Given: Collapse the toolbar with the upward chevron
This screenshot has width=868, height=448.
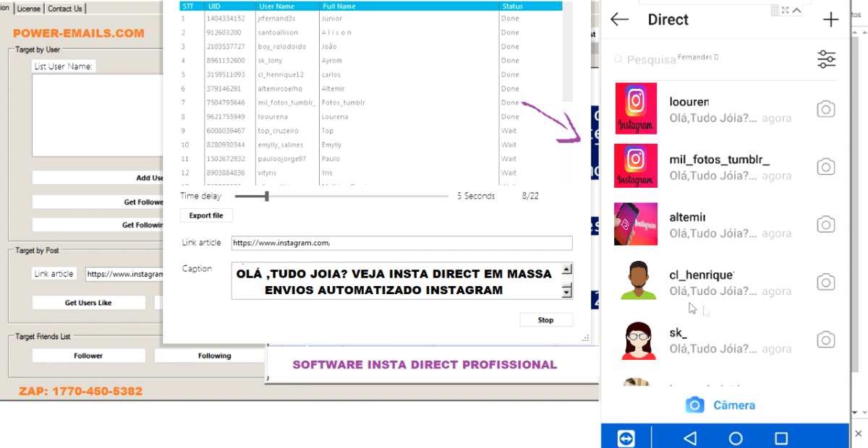Looking at the screenshot, I should tap(796, 10).
